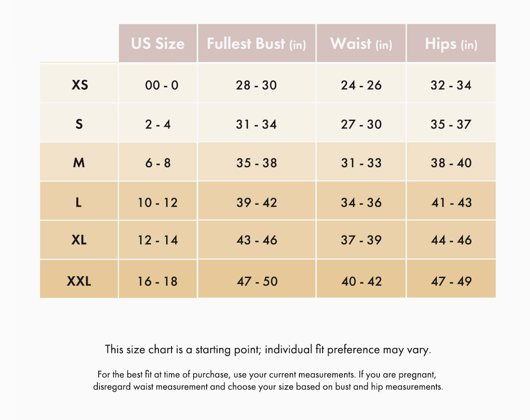Select the S size row label

click(x=79, y=124)
